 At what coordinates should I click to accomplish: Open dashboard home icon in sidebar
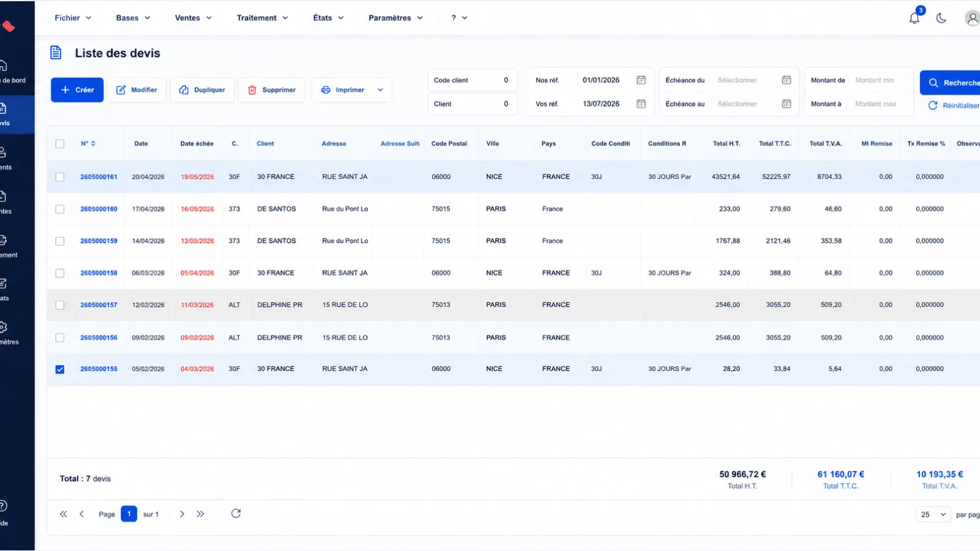click(3, 66)
